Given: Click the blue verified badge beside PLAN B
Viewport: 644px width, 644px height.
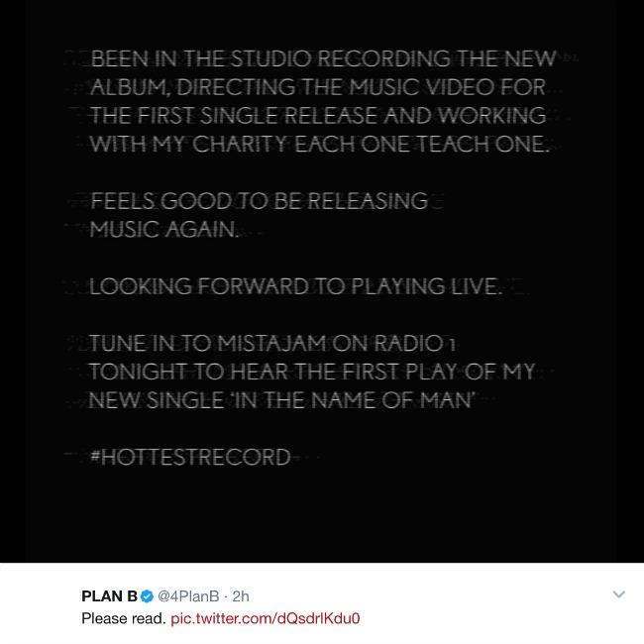Looking at the screenshot, I should (x=147, y=596).
